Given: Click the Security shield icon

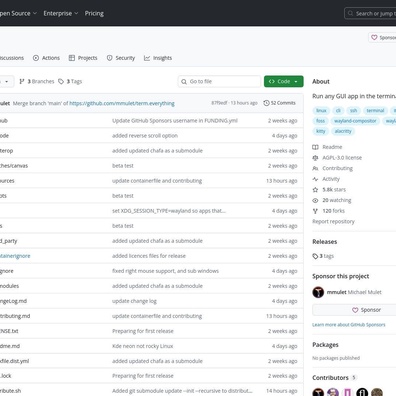Looking at the screenshot, I should pos(109,58).
